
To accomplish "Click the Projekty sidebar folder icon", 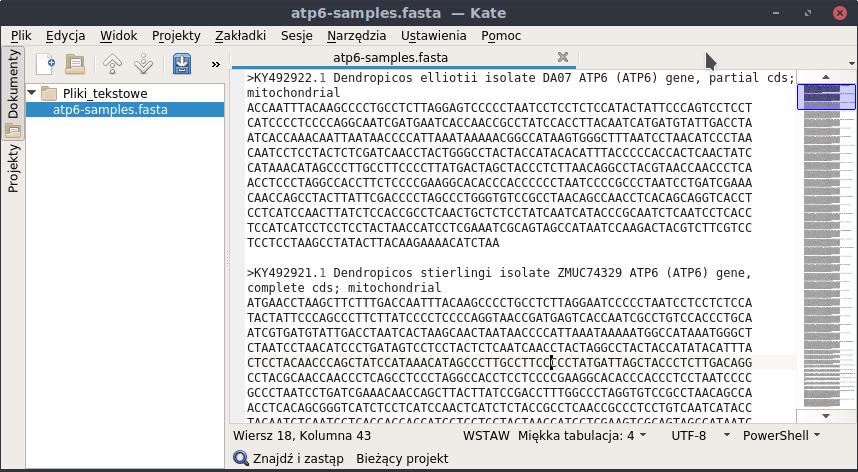I will (14, 132).
